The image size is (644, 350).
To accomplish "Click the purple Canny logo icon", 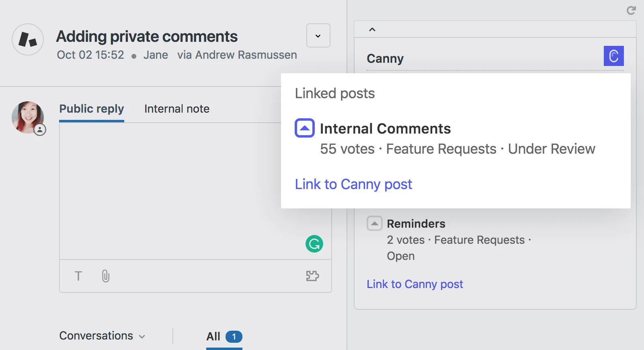I will point(613,56).
